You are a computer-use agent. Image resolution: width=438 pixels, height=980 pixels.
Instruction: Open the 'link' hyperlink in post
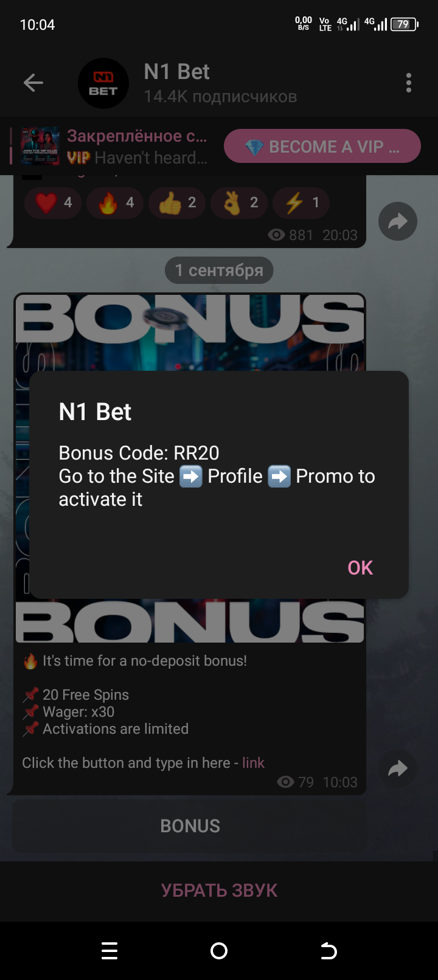(253, 762)
